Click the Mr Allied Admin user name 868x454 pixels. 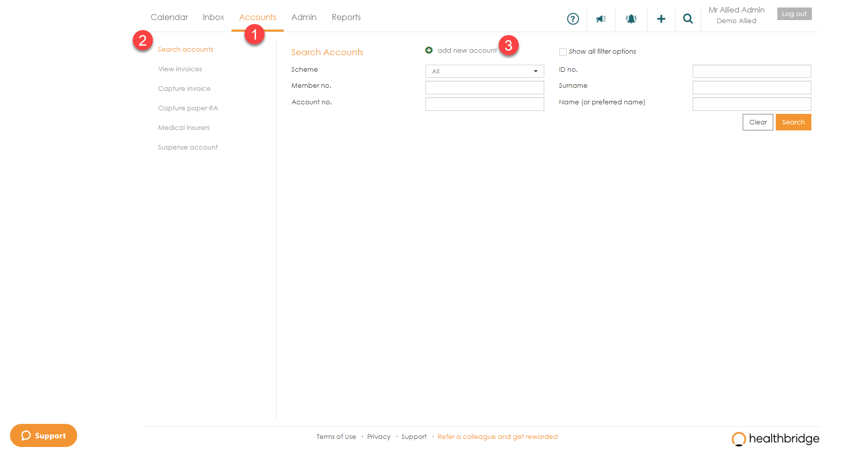click(737, 10)
